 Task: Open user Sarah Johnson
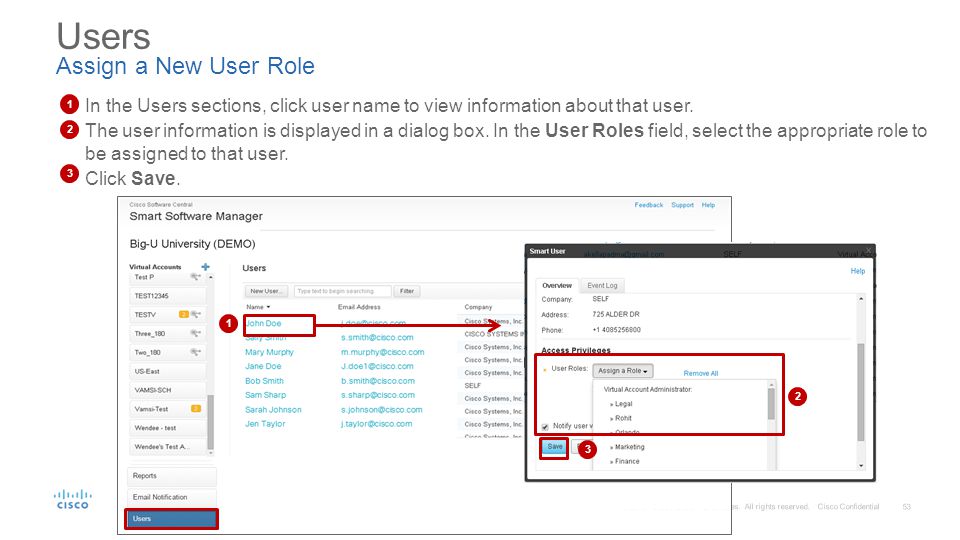tap(273, 410)
